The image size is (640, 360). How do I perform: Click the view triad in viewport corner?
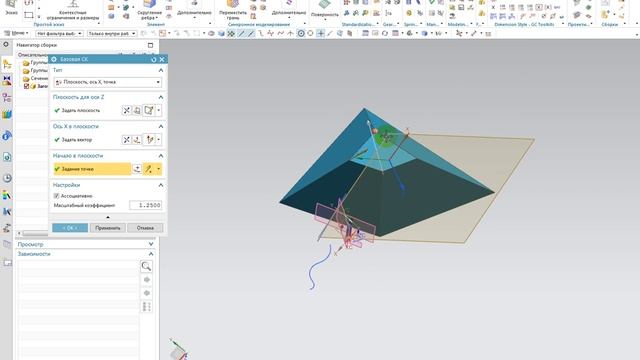tap(179, 349)
